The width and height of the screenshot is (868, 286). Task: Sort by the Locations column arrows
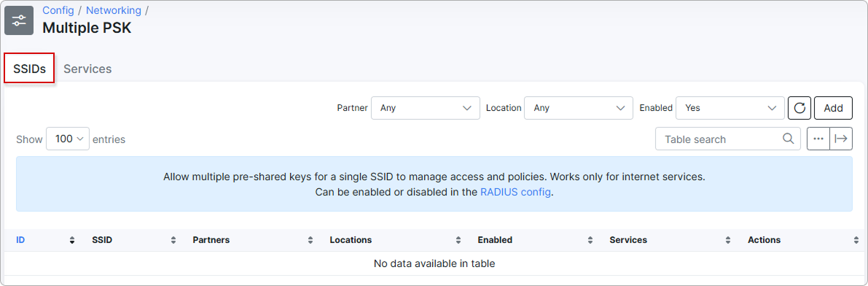tap(458, 241)
